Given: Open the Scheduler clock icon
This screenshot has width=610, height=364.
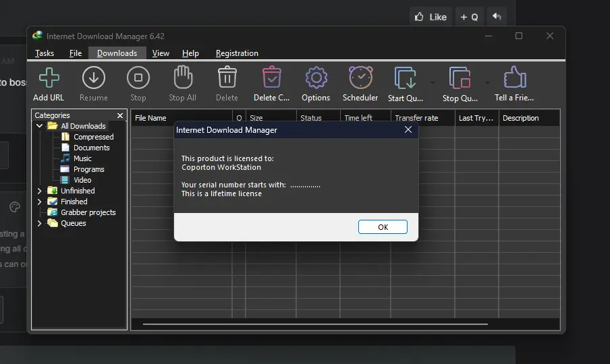Looking at the screenshot, I should click(x=360, y=78).
